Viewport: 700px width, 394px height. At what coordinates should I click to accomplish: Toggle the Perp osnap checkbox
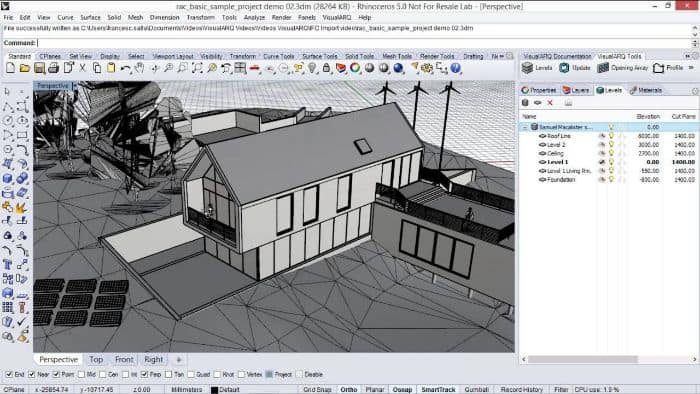[x=144, y=374]
